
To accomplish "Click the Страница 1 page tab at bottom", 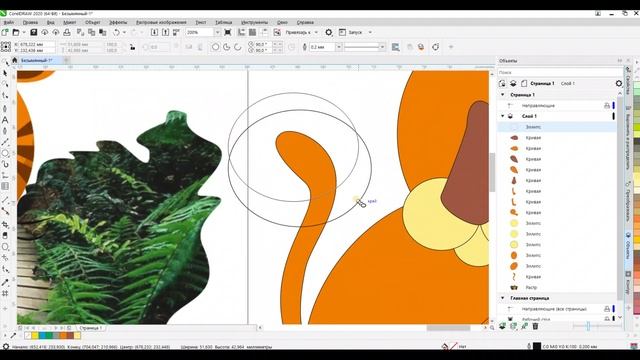I will pyautogui.click(x=90, y=328).
